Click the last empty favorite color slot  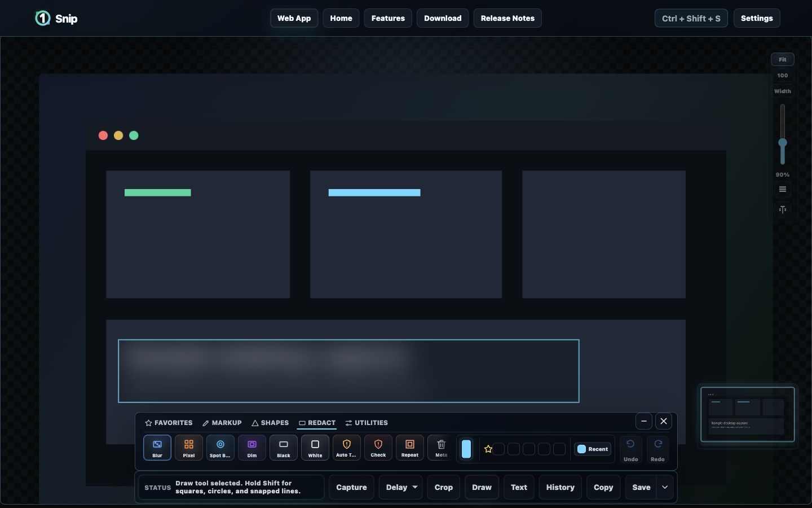pos(559,449)
